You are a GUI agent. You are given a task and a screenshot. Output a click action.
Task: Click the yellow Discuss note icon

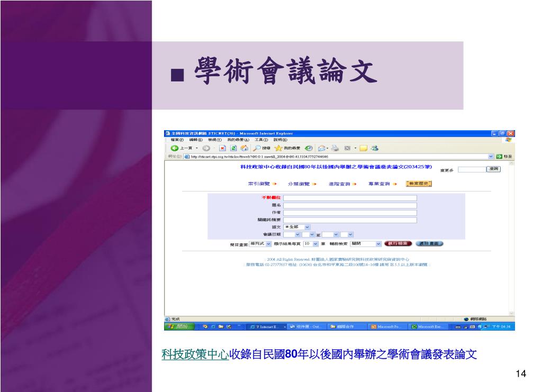(363, 148)
